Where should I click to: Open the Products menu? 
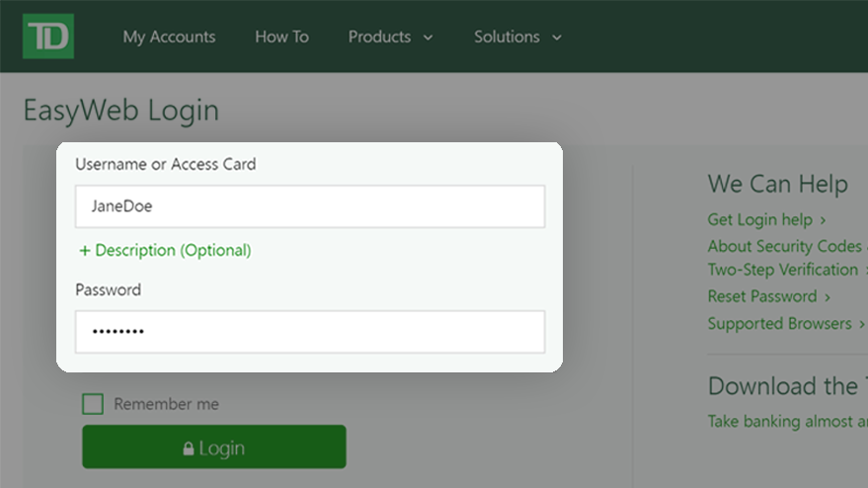point(379,37)
